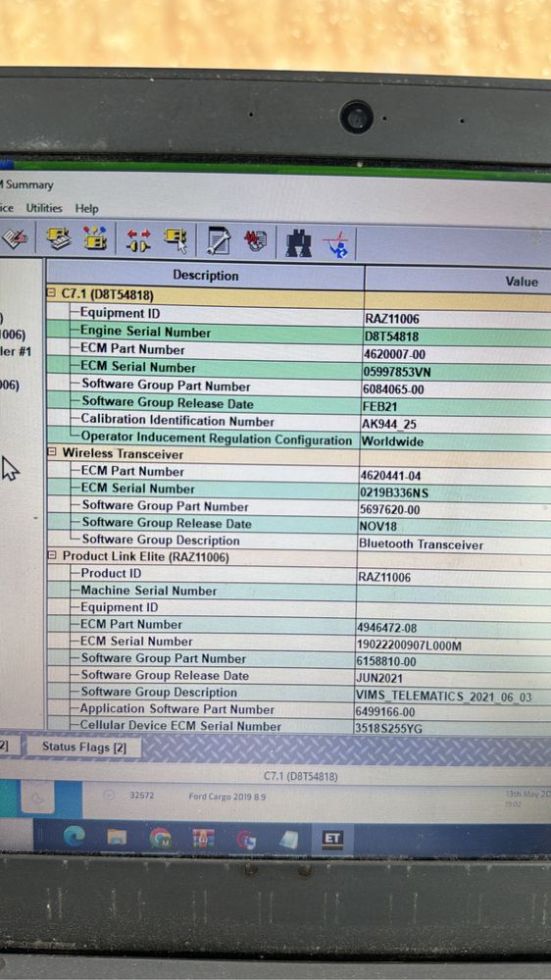Click the ET app taskbar icon
Viewport: 551px width, 980px height.
coord(331,839)
